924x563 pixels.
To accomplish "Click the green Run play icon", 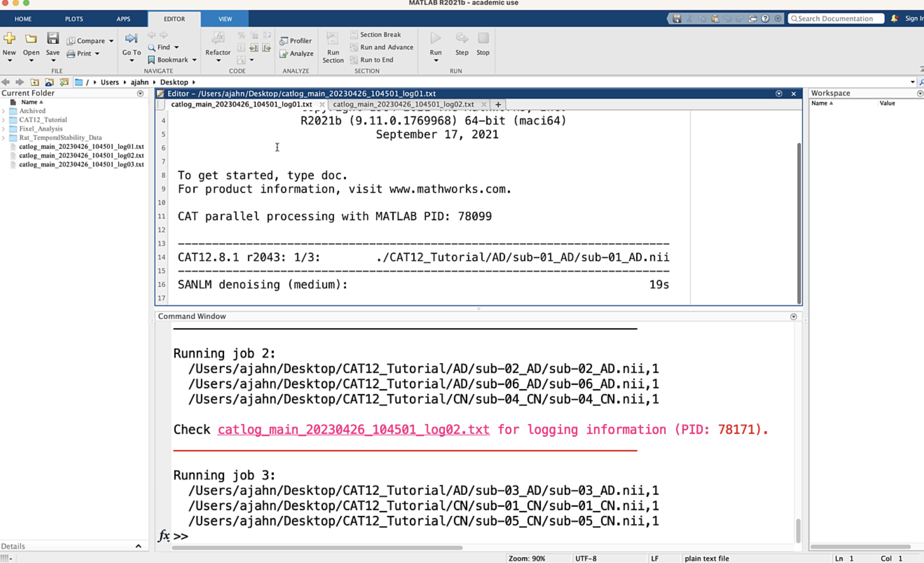I will 436,38.
